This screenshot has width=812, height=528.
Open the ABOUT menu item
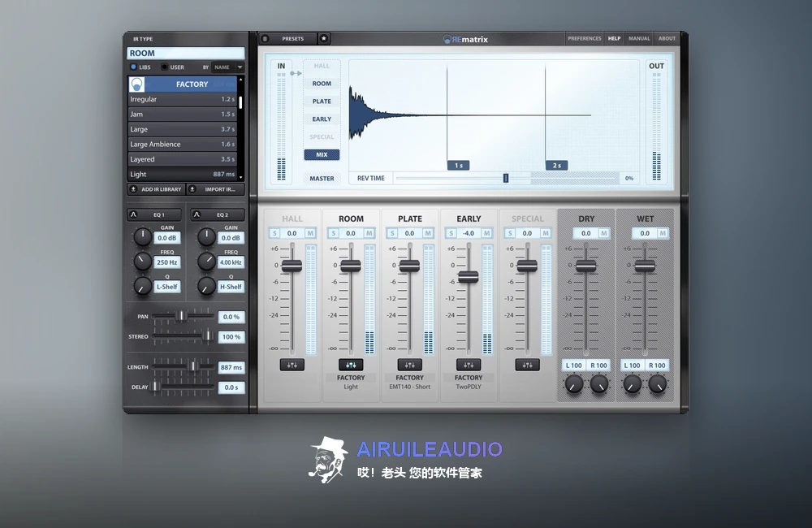pos(667,38)
